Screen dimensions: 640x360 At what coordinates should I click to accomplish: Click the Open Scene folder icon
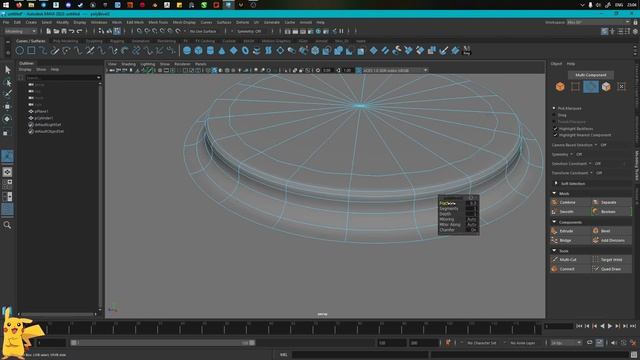click(56, 31)
